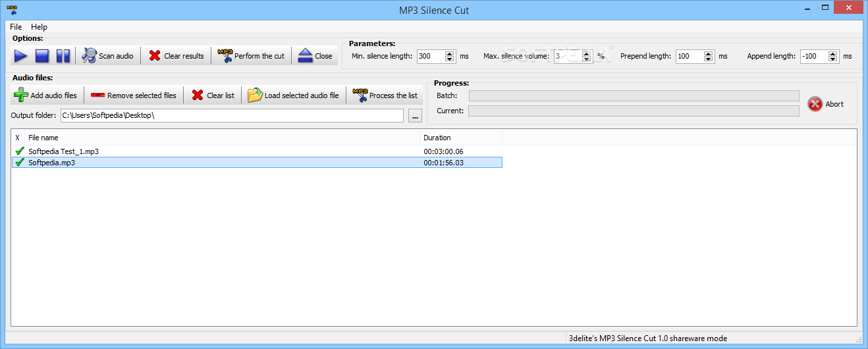This screenshot has width=868, height=349.
Task: Maximize the MP3 Silence Cut window
Action: [825, 8]
